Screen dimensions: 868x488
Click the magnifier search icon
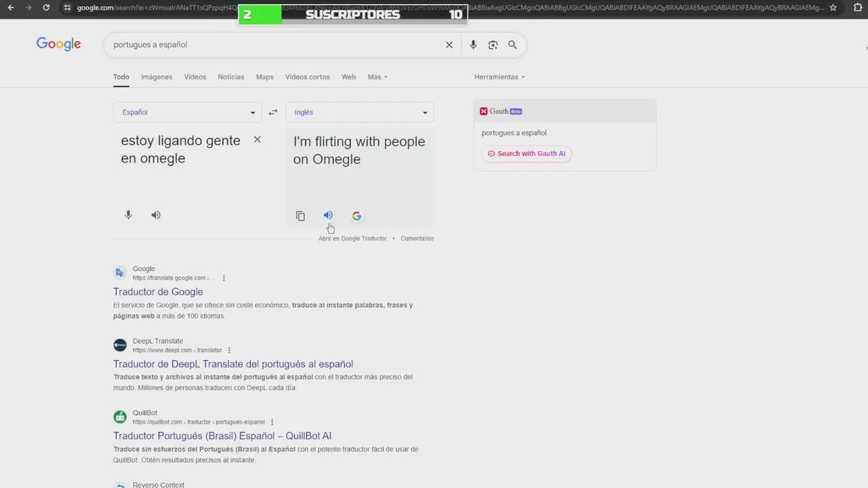513,45
